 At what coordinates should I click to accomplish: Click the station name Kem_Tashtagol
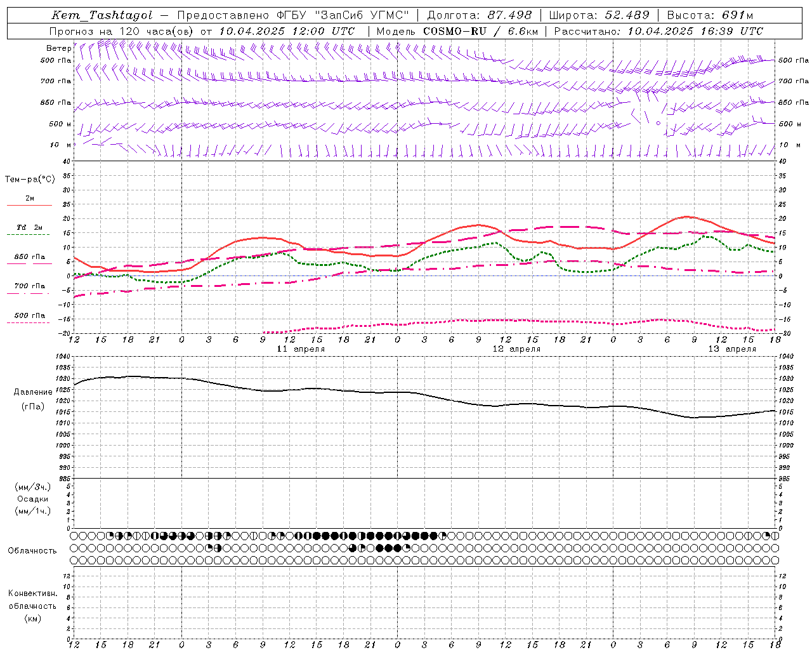(103, 15)
